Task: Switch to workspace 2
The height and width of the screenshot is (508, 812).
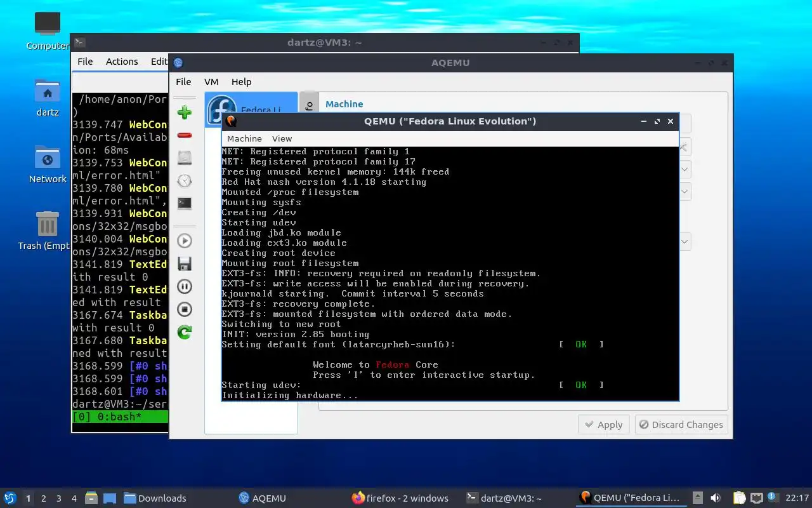Action: tap(43, 498)
